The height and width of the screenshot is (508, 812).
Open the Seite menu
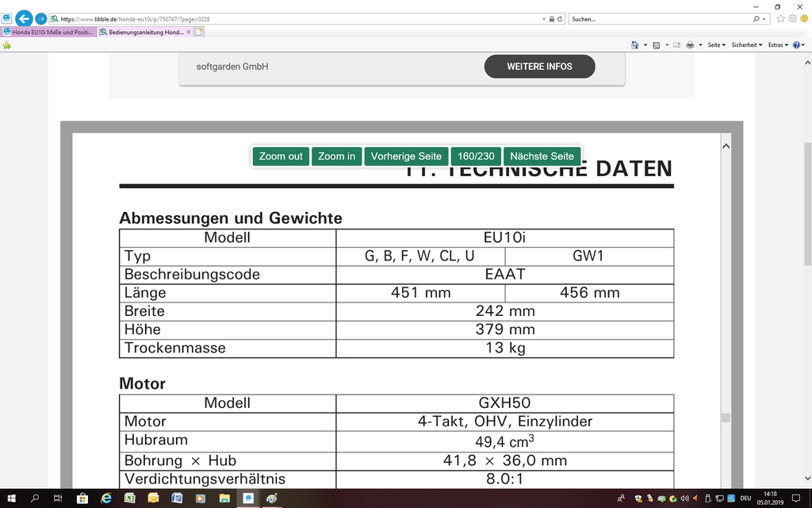pyautogui.click(x=716, y=45)
